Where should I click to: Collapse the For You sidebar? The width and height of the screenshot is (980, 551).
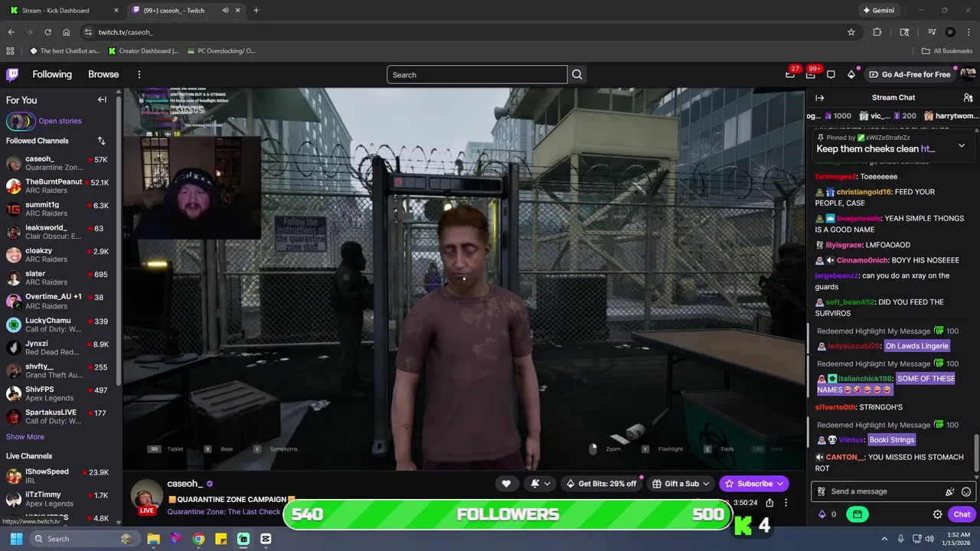tap(102, 99)
